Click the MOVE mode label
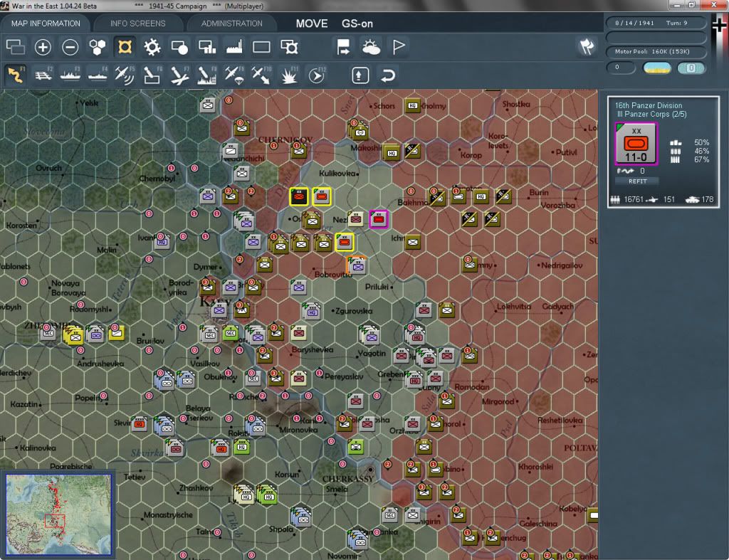 click(x=312, y=23)
